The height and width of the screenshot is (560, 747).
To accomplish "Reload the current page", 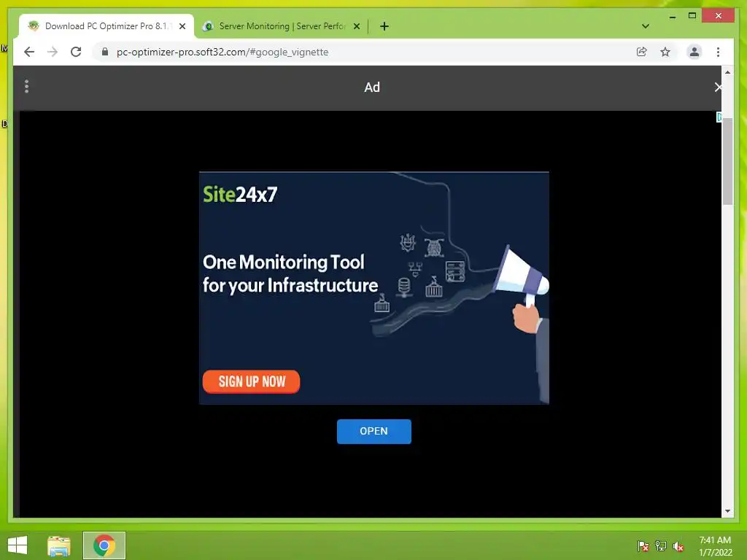I will click(76, 52).
